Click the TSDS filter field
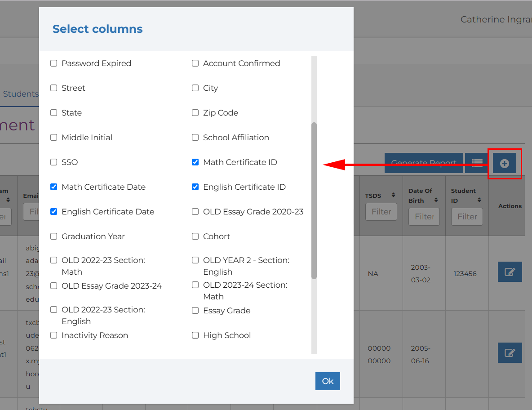 point(381,212)
